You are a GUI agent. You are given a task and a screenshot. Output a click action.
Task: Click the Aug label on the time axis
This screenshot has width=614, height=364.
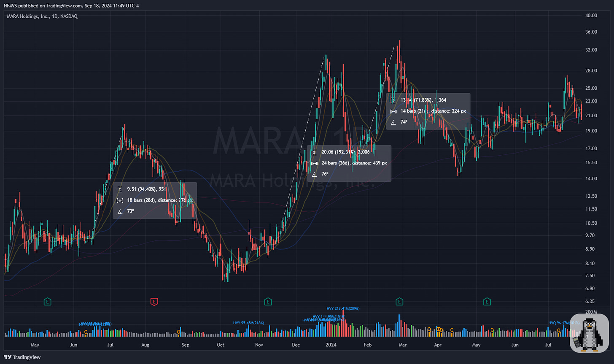coord(145,345)
